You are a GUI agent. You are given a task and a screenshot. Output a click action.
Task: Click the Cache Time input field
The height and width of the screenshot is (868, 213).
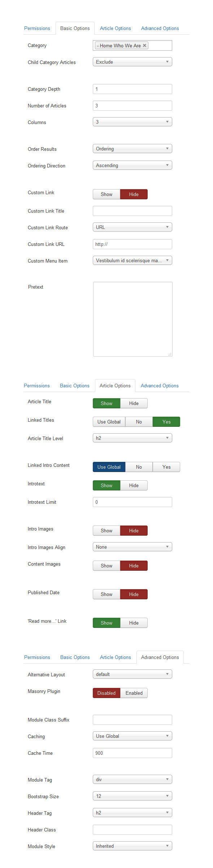tap(132, 753)
